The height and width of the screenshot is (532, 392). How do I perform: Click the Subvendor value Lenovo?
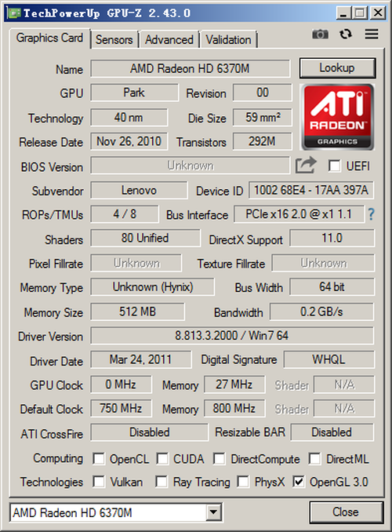[139, 190]
